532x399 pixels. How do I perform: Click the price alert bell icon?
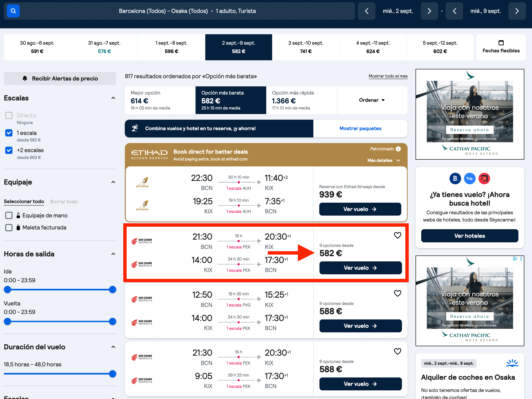pyautogui.click(x=25, y=78)
